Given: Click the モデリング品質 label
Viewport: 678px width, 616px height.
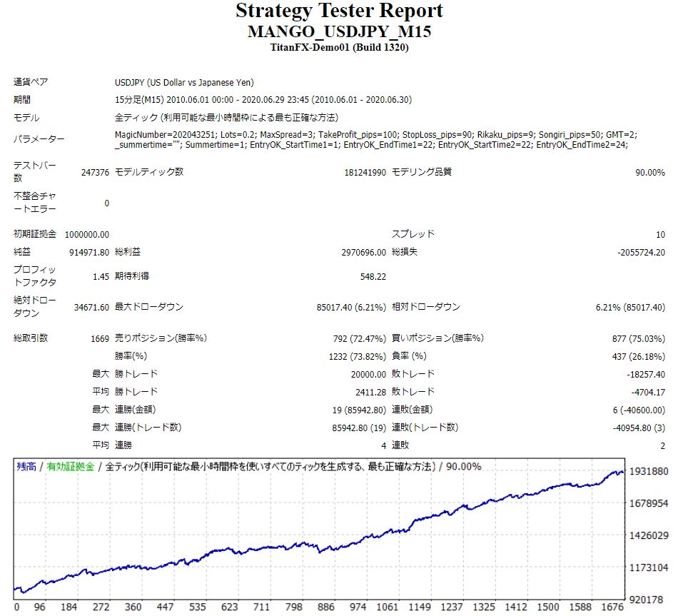Looking at the screenshot, I should click(x=422, y=172).
